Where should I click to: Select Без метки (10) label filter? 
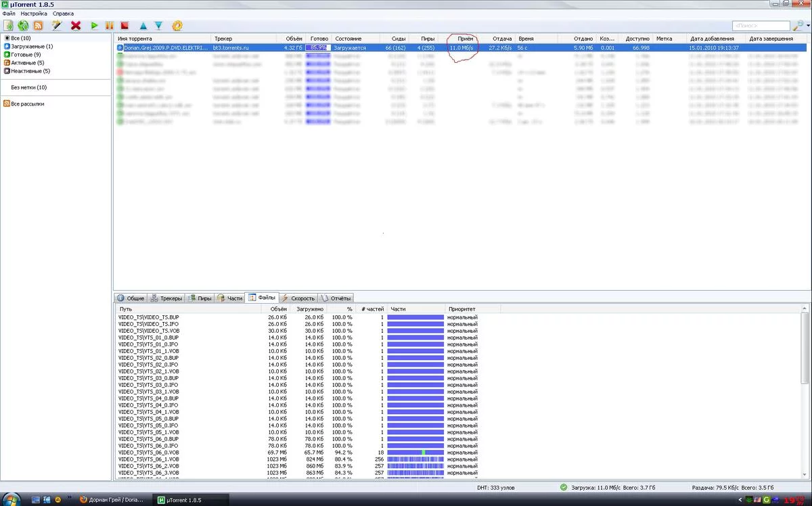coord(29,87)
